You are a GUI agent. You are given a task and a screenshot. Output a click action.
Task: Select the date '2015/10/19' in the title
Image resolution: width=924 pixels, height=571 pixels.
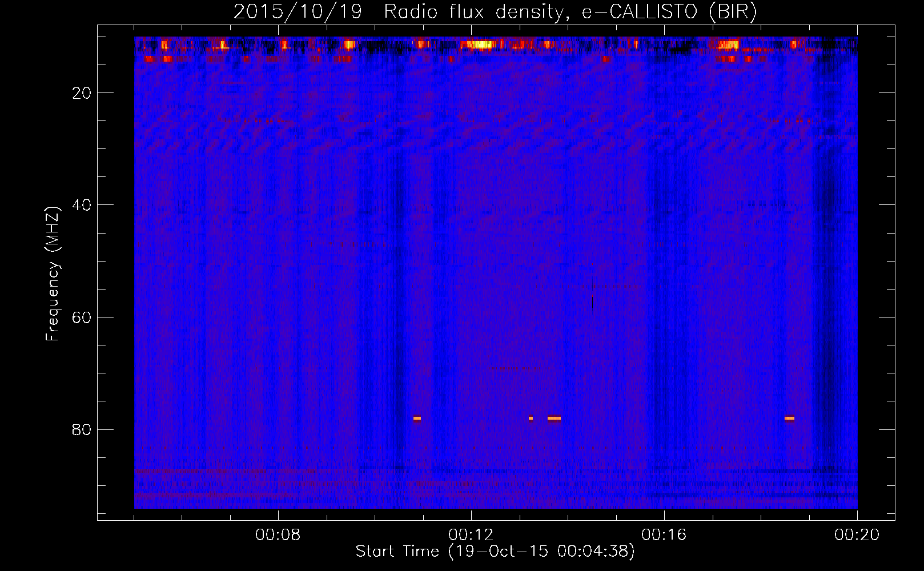point(298,12)
